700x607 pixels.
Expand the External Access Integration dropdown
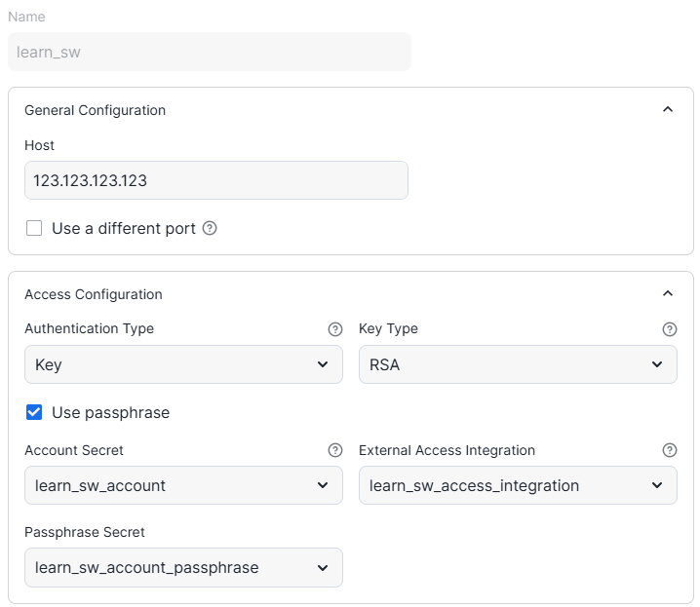click(x=518, y=485)
